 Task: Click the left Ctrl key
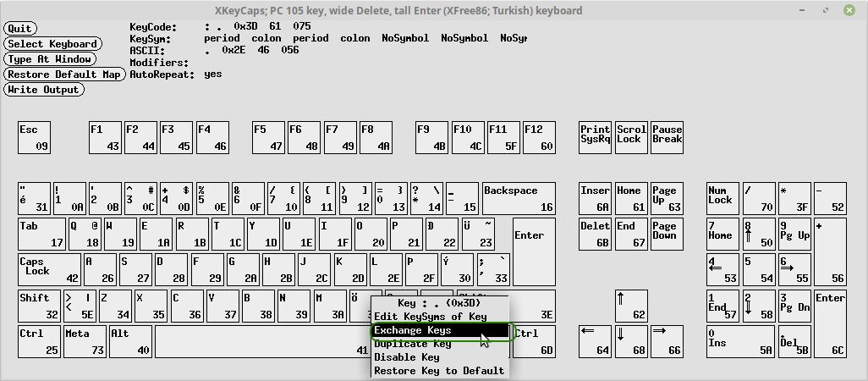pos(39,342)
